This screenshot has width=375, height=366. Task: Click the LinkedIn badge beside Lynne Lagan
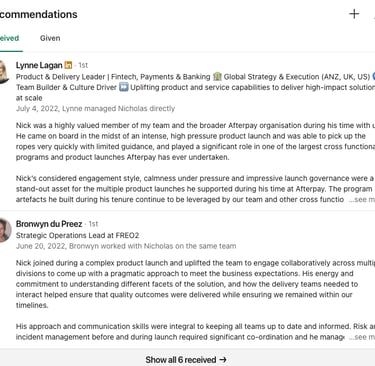pos(68,65)
